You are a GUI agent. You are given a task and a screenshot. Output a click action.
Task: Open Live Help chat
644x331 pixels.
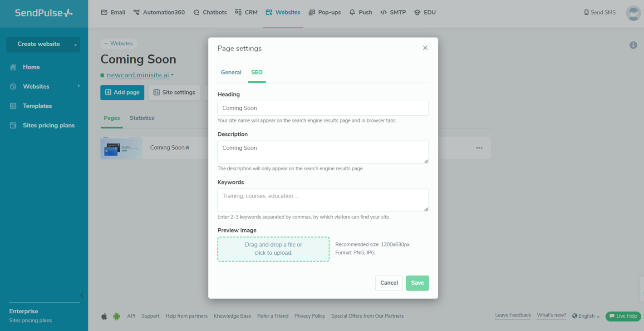(623, 316)
